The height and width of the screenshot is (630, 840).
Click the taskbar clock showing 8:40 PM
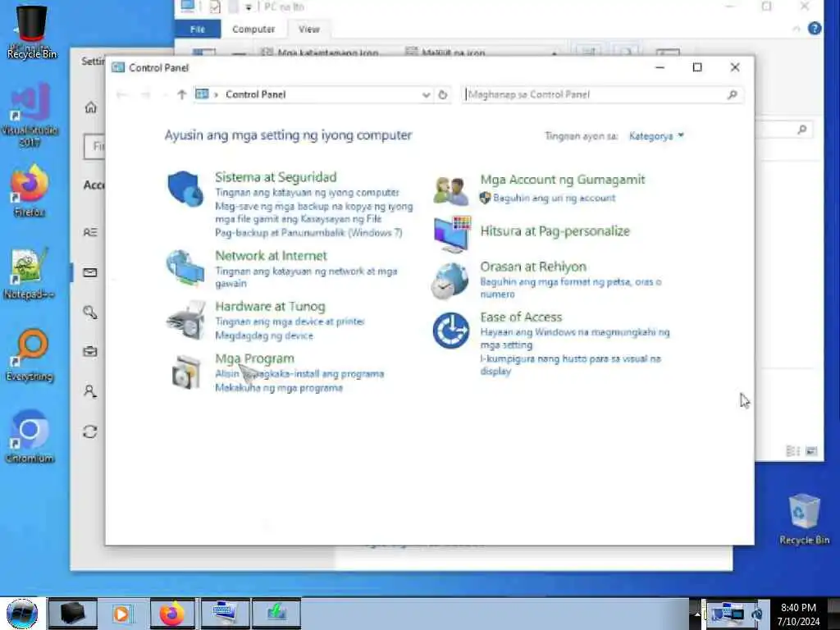pyautogui.click(x=798, y=614)
